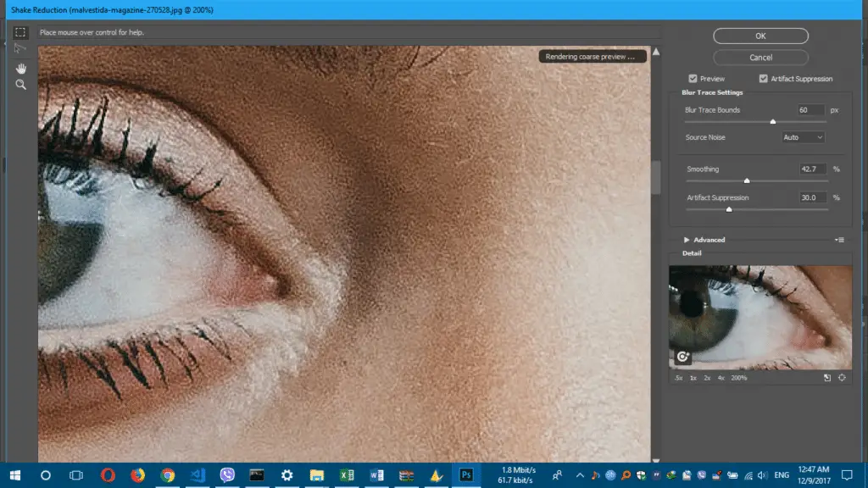Set Detail preview zoom to 1x
Image resolution: width=868 pixels, height=488 pixels.
[692, 378]
